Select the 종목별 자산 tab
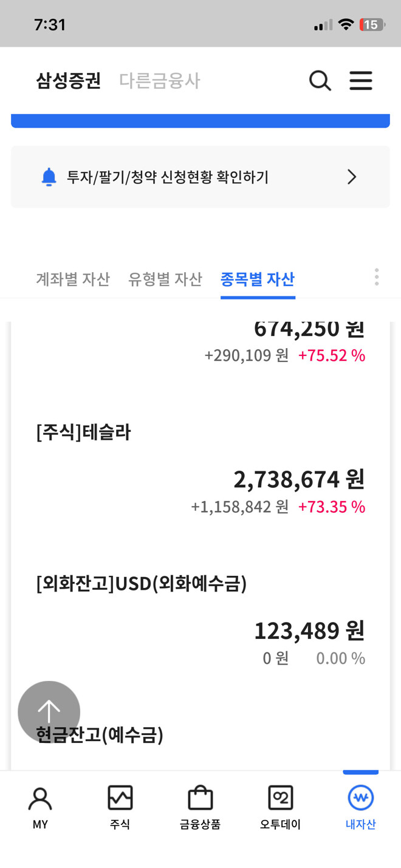The width and height of the screenshot is (401, 868). tap(258, 279)
